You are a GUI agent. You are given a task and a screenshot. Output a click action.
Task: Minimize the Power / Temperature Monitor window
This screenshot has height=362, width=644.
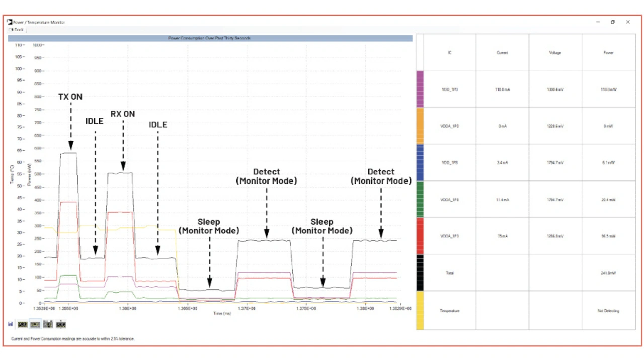[597, 22]
